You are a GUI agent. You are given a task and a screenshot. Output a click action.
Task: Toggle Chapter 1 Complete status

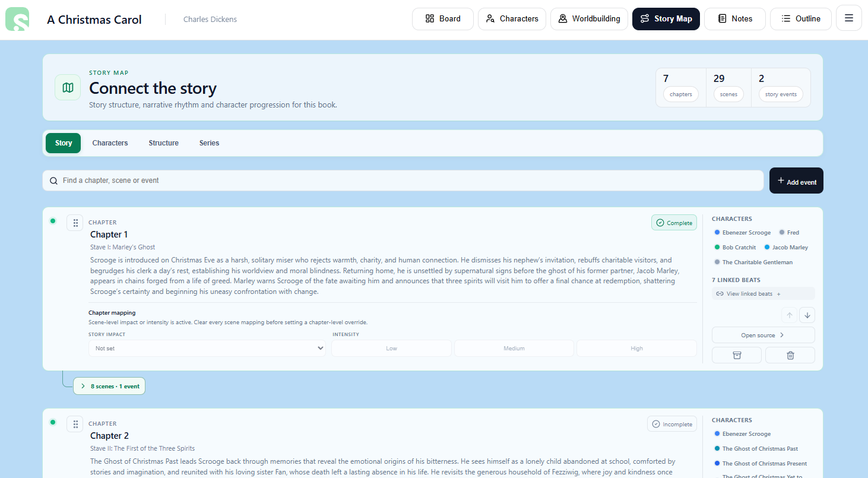[674, 223]
